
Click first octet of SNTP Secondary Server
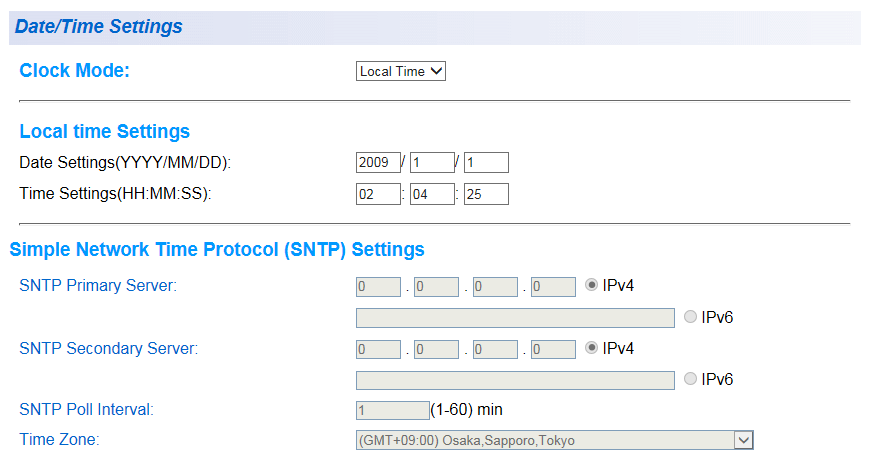[x=378, y=349]
